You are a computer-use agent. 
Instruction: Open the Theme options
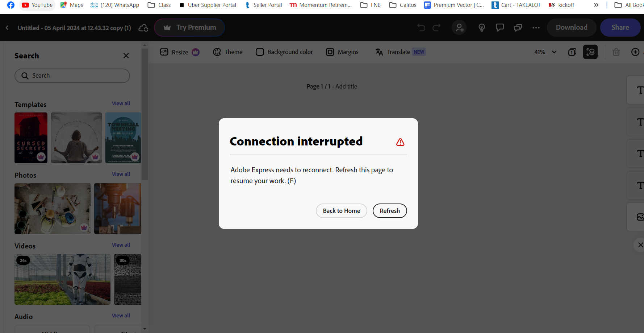pyautogui.click(x=228, y=52)
